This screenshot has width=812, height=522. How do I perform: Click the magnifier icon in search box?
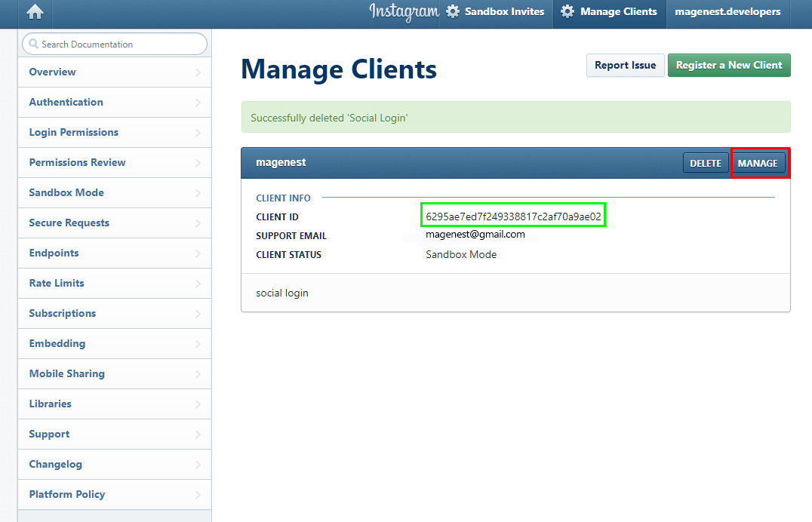tap(34, 44)
